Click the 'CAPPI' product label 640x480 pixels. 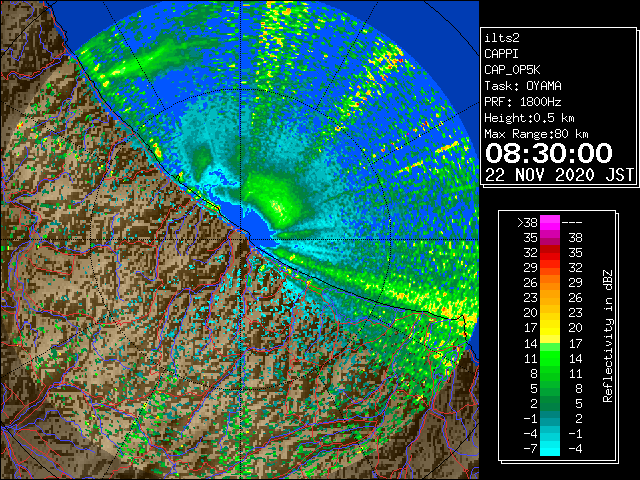(x=501, y=54)
